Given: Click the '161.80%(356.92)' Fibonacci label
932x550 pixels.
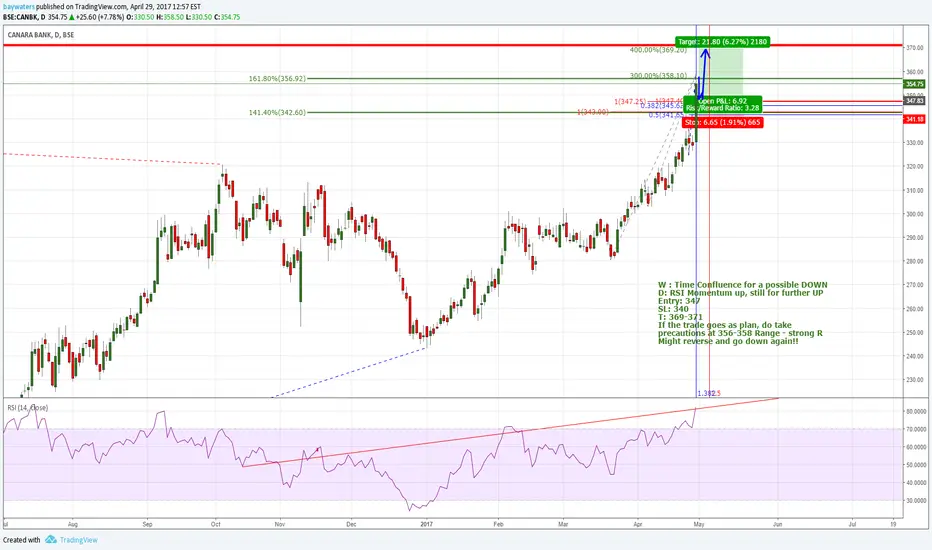Looking at the screenshot, I should click(277, 78).
